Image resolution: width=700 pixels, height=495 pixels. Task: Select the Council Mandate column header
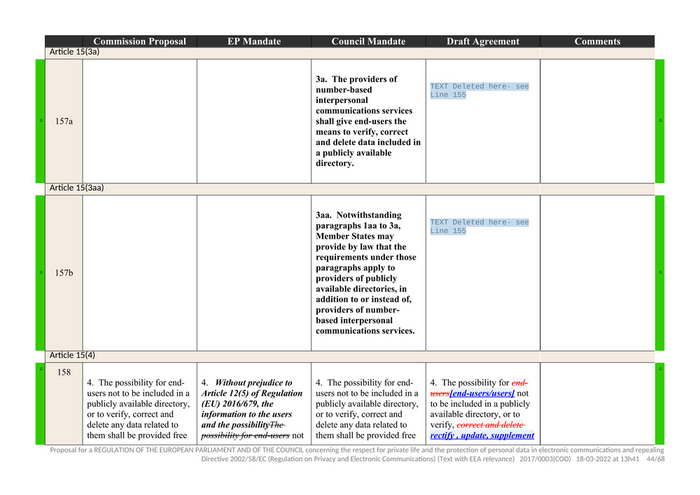pyautogui.click(x=368, y=42)
